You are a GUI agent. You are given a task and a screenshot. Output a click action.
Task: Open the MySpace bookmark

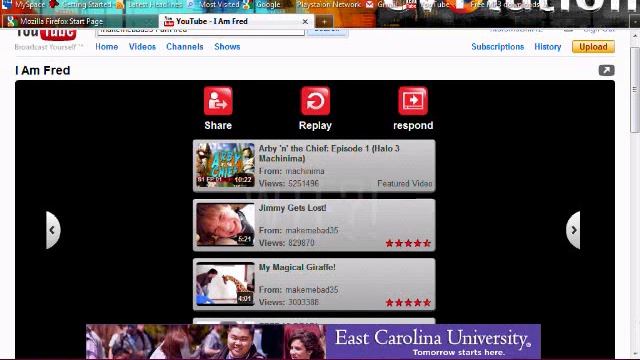[24, 5]
